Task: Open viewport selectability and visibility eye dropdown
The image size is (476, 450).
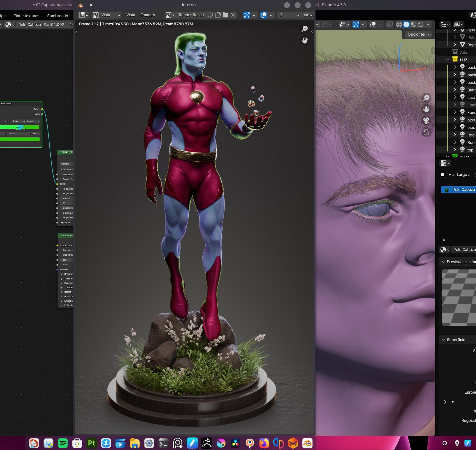Action: click(344, 24)
